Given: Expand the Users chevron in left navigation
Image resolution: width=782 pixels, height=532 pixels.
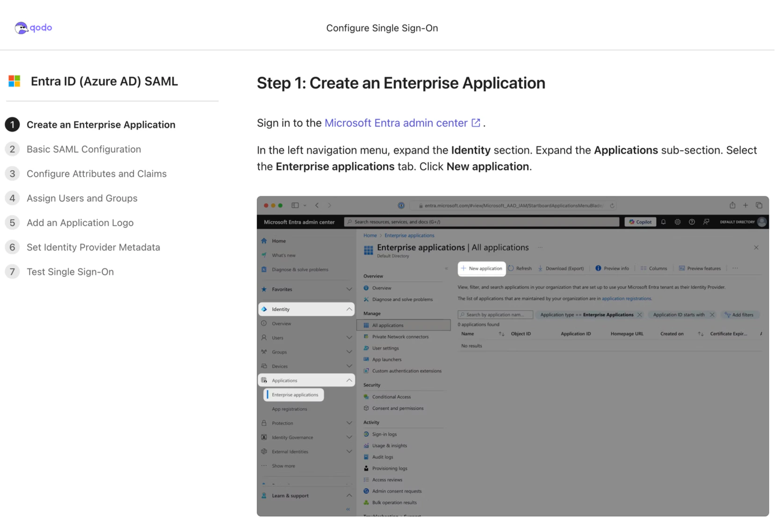Looking at the screenshot, I should tap(349, 338).
